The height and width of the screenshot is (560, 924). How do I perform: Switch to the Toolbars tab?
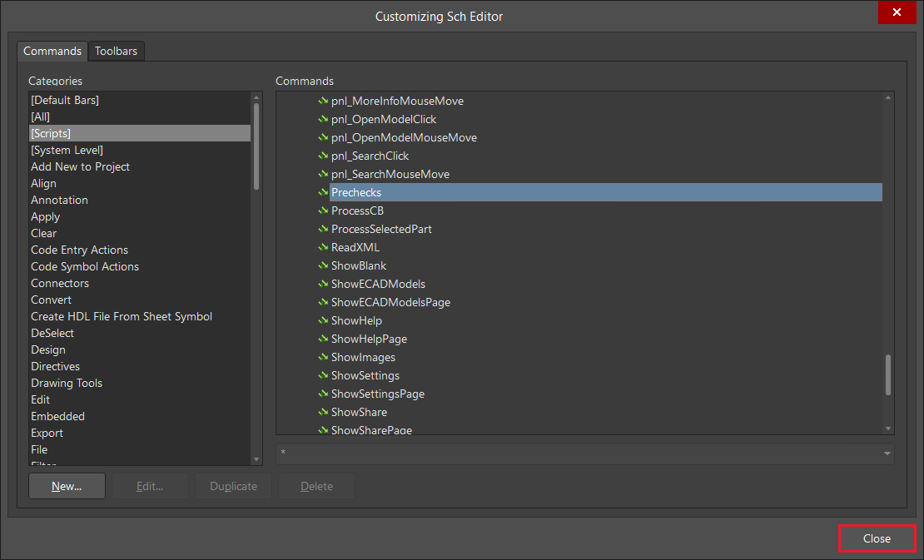116,51
